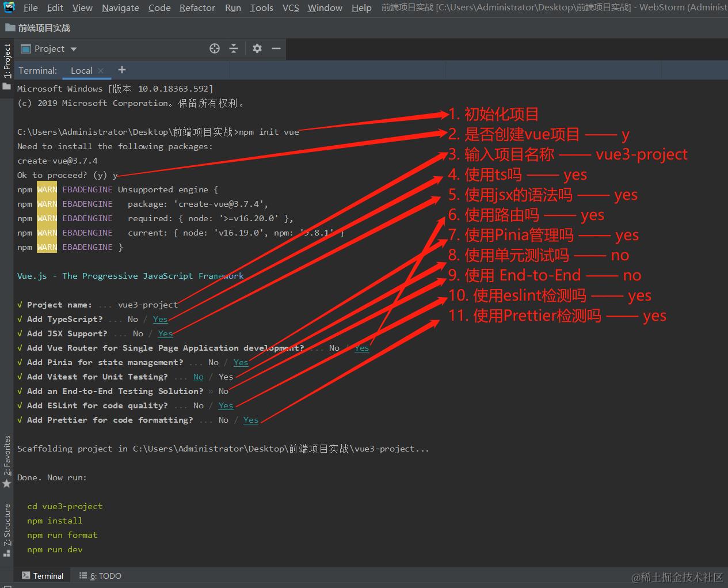Viewport: 728px width, 588px height.
Task: Click the 'npm init vue' command text
Action: pos(269,132)
